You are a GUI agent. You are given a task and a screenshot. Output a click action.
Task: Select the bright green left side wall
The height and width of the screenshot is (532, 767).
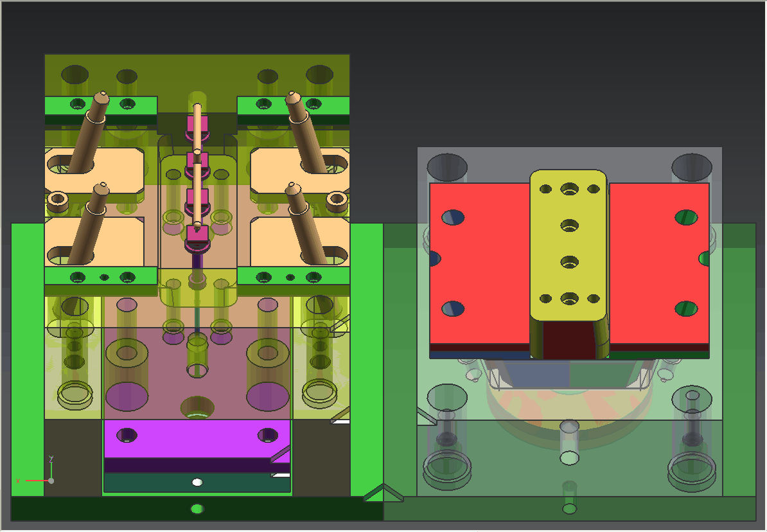point(27,360)
